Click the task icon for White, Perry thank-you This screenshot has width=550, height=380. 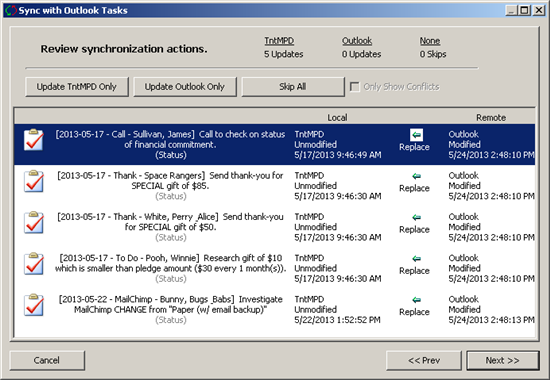[34, 222]
